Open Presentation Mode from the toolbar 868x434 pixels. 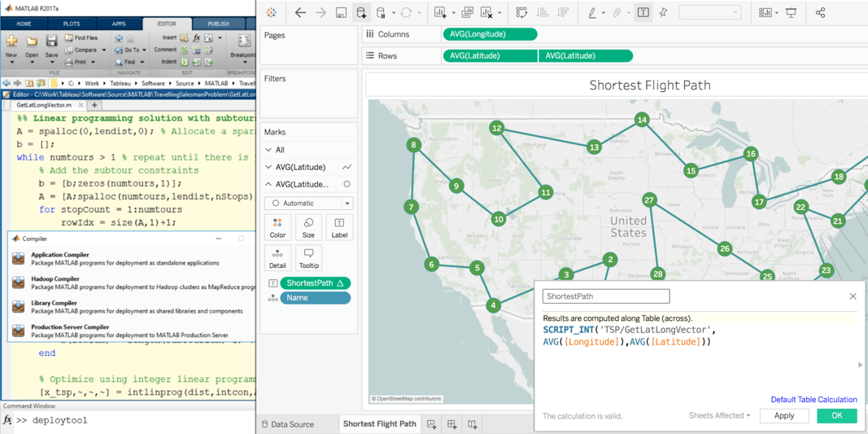click(x=791, y=13)
